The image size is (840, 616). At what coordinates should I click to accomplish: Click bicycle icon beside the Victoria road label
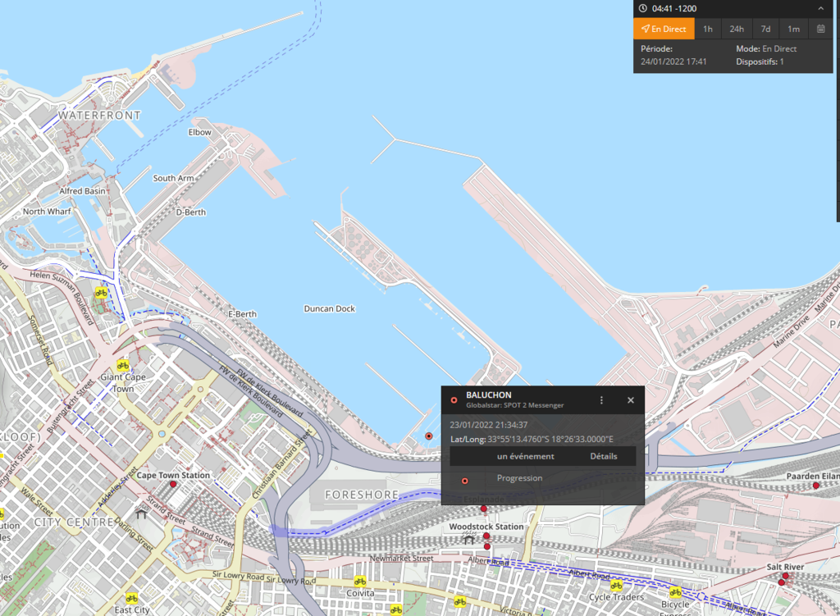[x=460, y=602]
